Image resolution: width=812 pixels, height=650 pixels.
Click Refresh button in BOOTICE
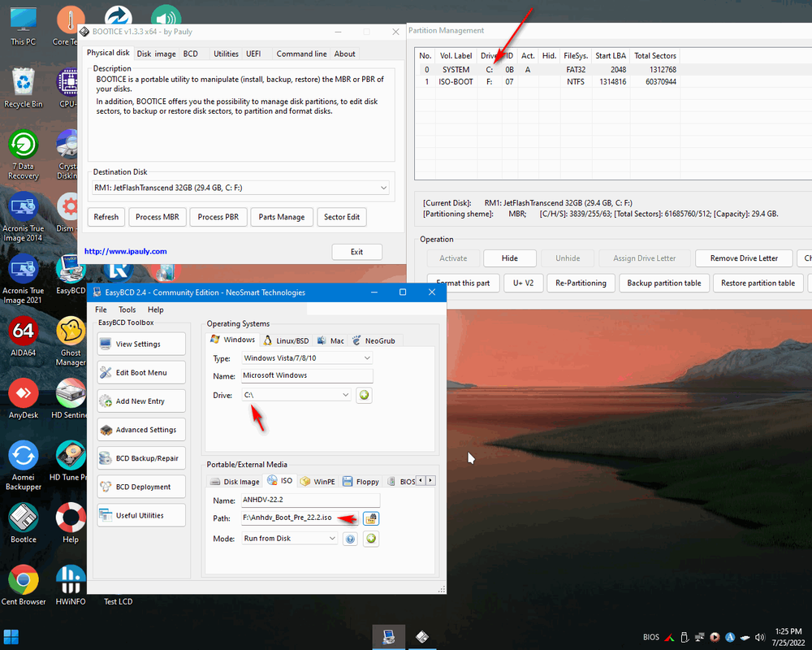tap(106, 217)
